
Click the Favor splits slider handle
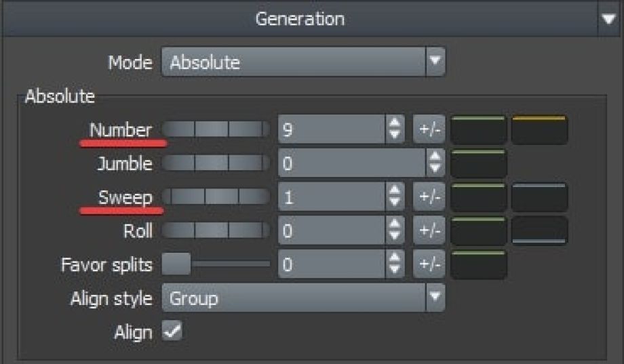click(176, 264)
